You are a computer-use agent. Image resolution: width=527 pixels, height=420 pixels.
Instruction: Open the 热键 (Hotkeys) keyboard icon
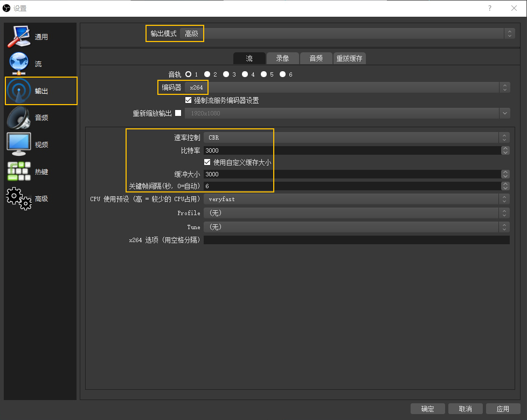[x=19, y=171]
